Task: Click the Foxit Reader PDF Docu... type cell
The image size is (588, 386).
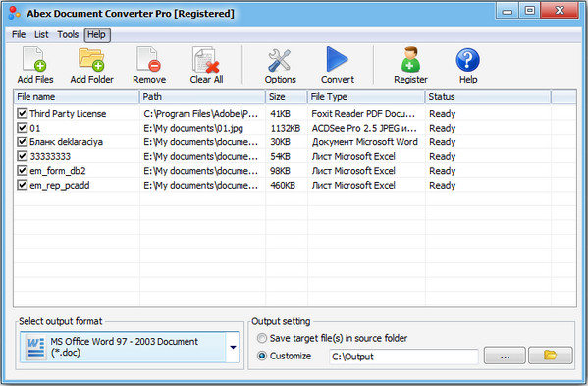Action: point(363,113)
